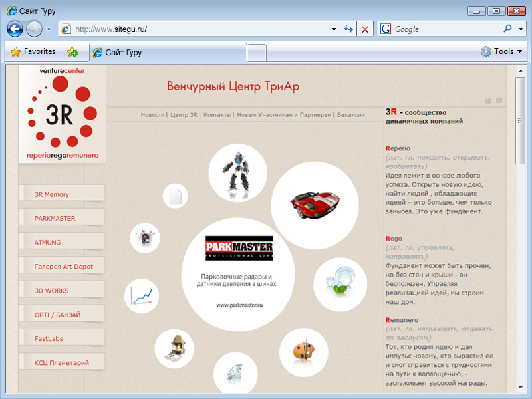532x399 pixels.
Task: Click the glass bubbles with leaf icon
Action: (x=340, y=285)
